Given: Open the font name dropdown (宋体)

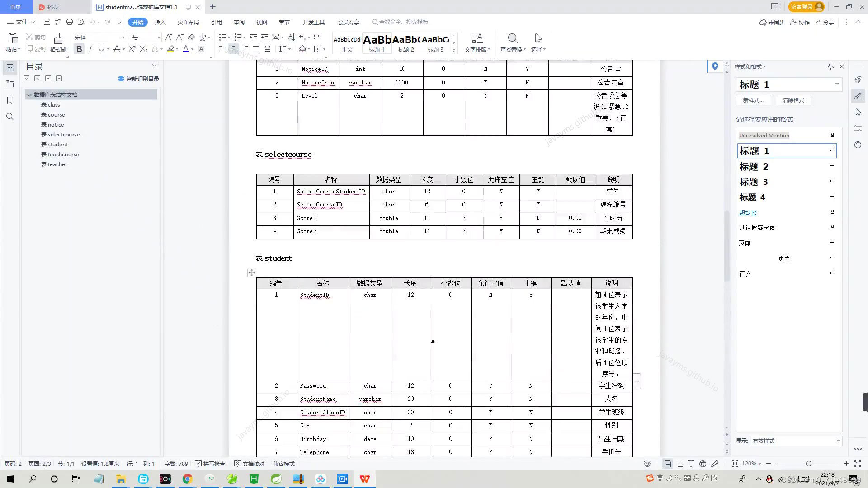Looking at the screenshot, I should pyautogui.click(x=123, y=37).
